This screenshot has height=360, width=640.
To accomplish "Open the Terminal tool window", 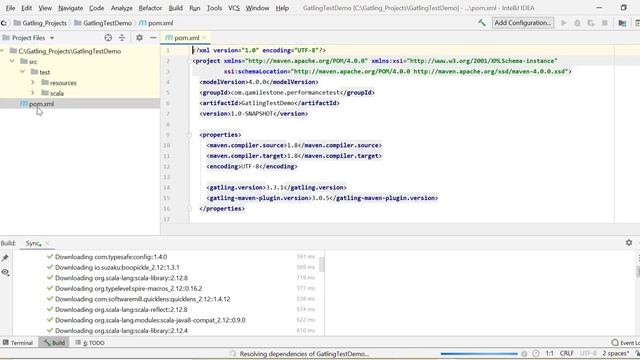I will click(x=18, y=342).
